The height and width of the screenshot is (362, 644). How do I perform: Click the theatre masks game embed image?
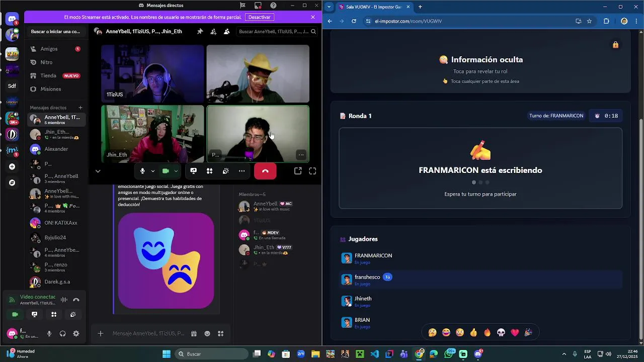166,260
